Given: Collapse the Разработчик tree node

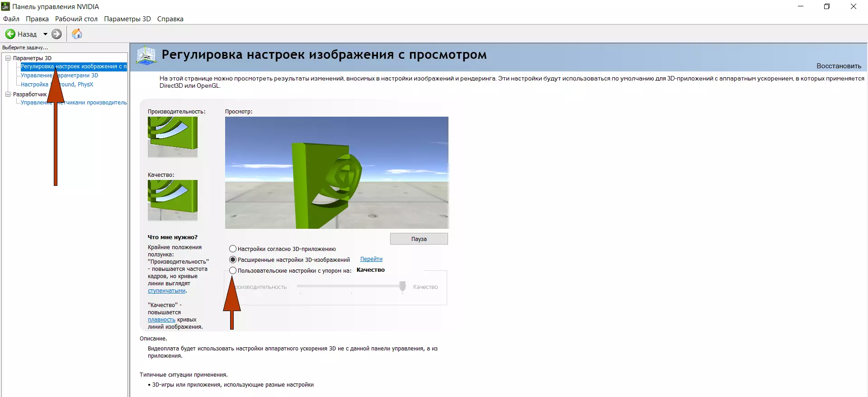Looking at the screenshot, I should [x=8, y=94].
